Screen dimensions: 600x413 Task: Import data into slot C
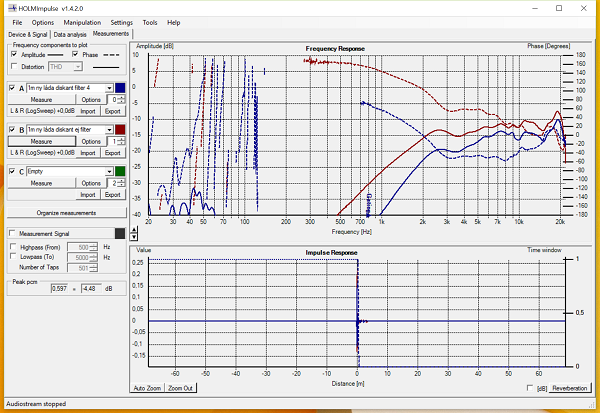pos(88,194)
